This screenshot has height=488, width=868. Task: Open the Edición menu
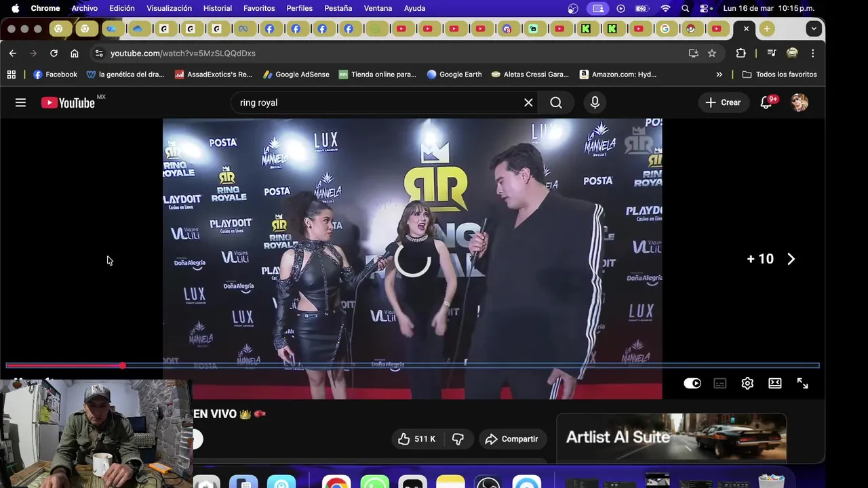click(x=122, y=8)
